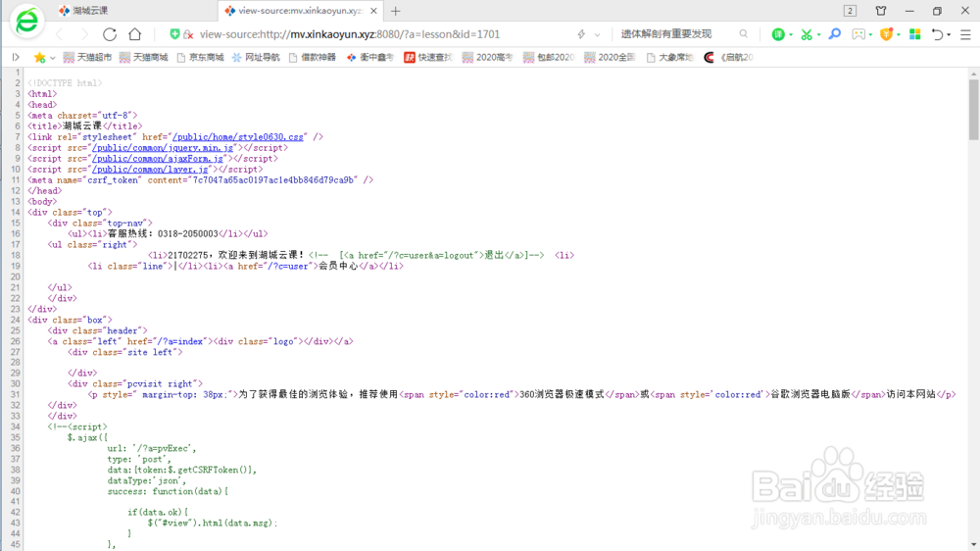Open the browser hamburger menu
Viewport: 980px width, 551px height.
coord(965,34)
